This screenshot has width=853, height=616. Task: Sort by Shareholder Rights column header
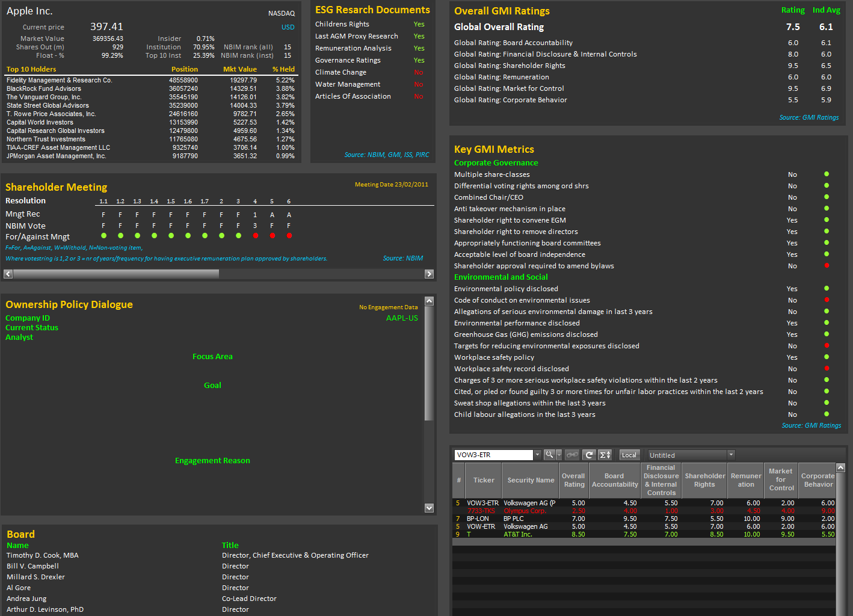pos(705,480)
